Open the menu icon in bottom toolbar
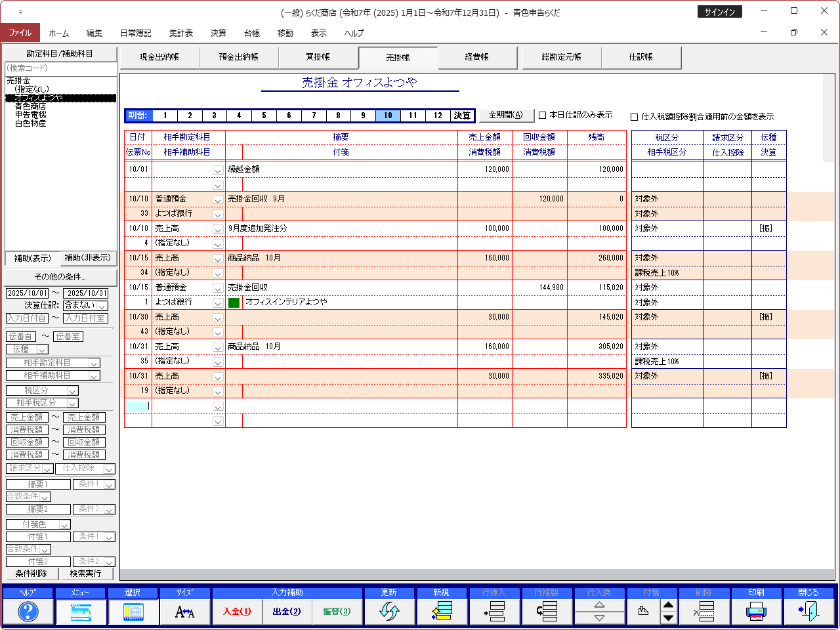This screenshot has height=630, width=840. tap(80, 612)
